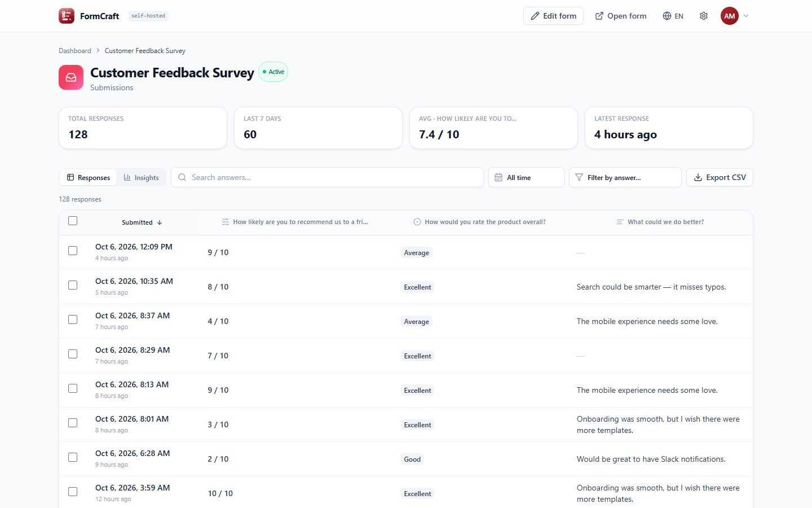Click the slider icon in recommend column header
Viewport: 812px width, 508px height.
226,222
